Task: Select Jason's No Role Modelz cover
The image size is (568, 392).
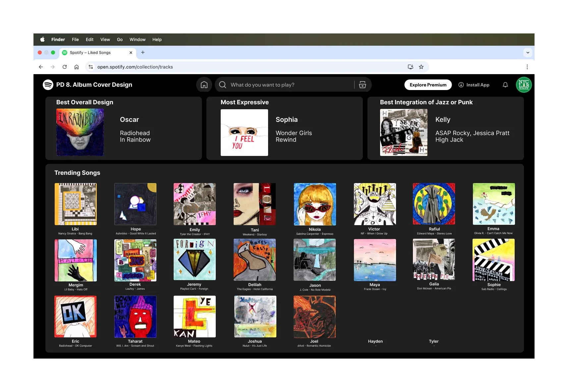Action: 314,260
